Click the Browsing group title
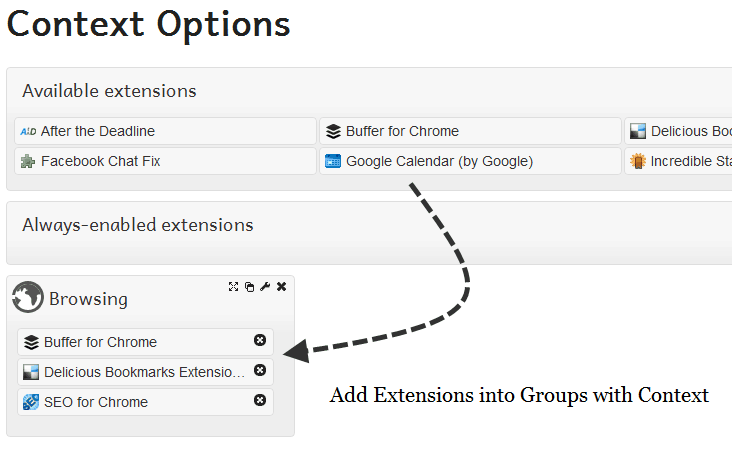 click(x=88, y=298)
